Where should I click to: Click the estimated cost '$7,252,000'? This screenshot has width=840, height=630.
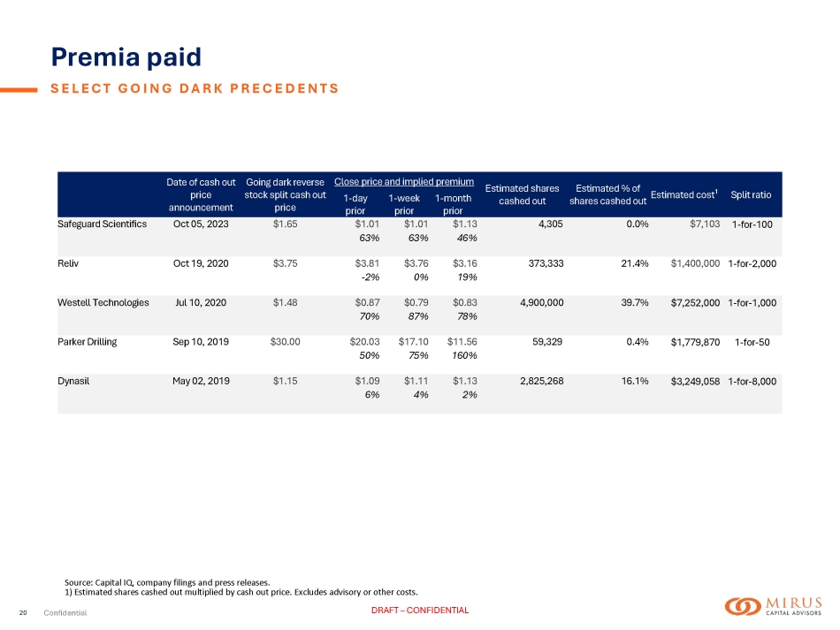click(695, 302)
